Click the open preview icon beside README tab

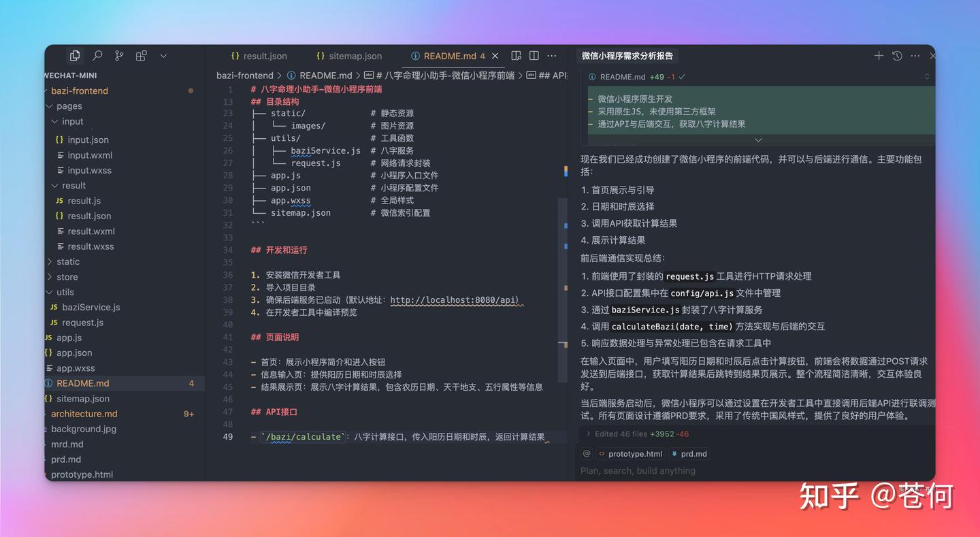(x=516, y=56)
